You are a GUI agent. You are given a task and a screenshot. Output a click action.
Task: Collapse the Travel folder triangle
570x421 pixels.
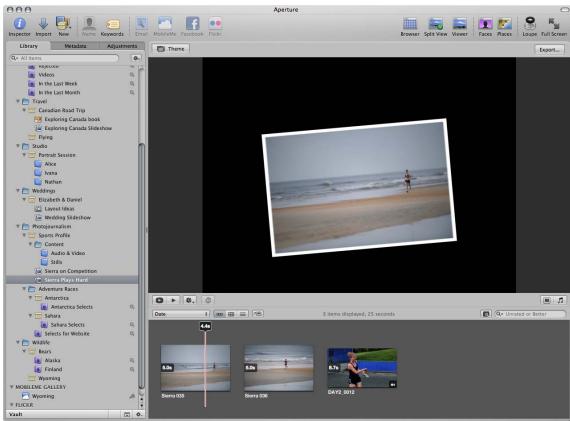point(18,101)
